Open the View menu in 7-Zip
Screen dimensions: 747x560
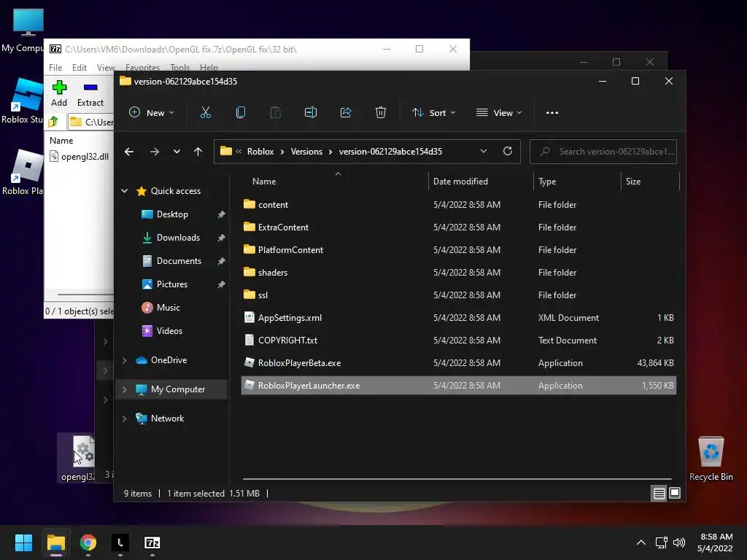(x=106, y=68)
